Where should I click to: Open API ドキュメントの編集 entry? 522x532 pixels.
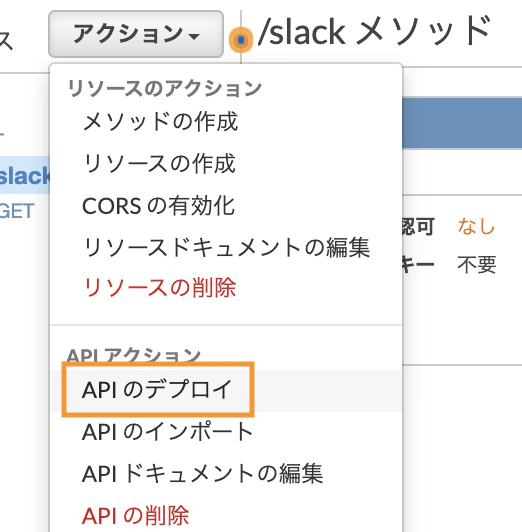click(x=202, y=474)
